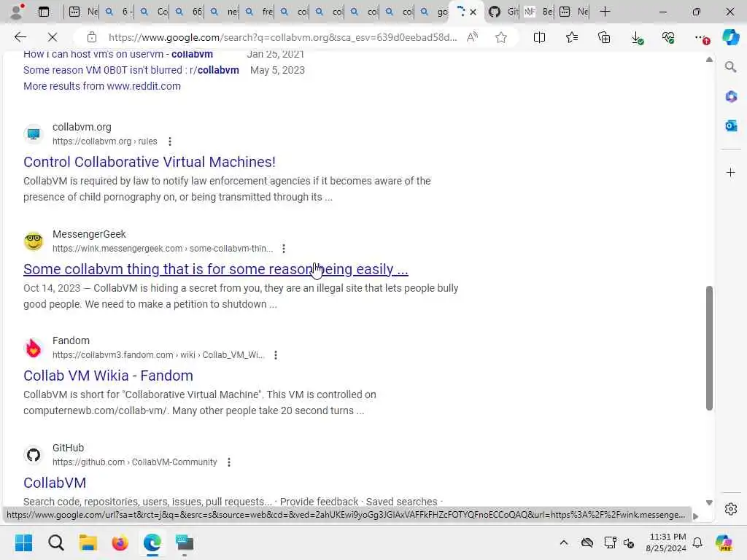747x560 pixels.
Task: Open Read aloud in the address bar
Action: point(472,37)
